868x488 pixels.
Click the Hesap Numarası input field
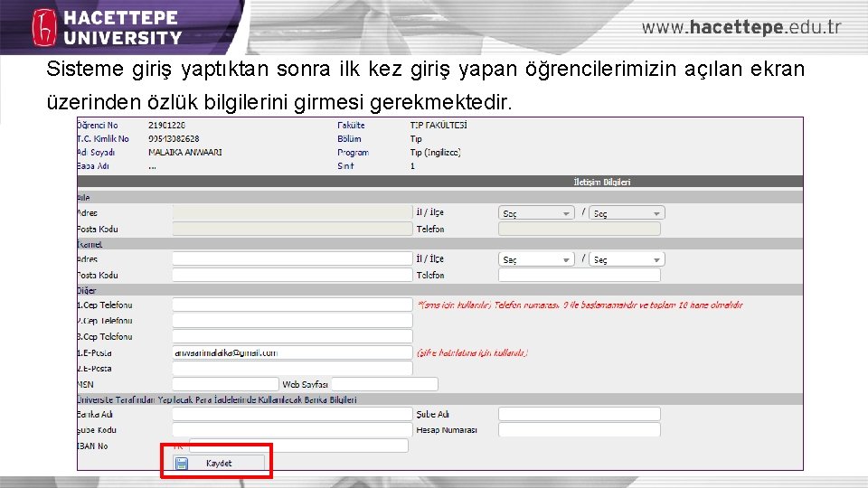coord(579,430)
